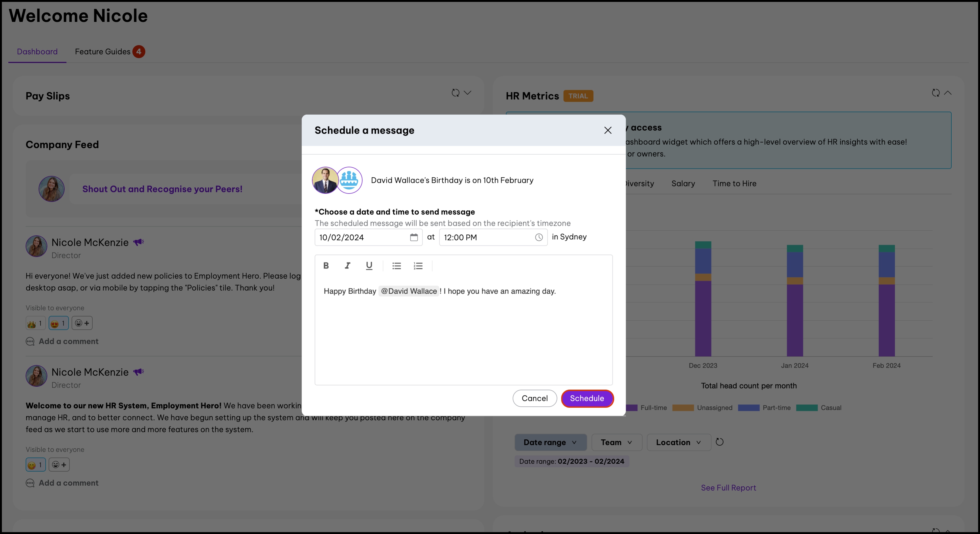Select the Time to Hire tab
Screen dimensions: 980x534
click(734, 184)
